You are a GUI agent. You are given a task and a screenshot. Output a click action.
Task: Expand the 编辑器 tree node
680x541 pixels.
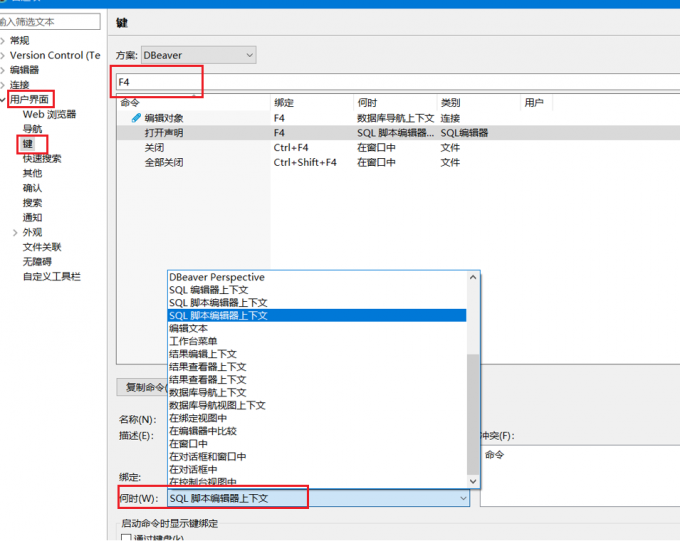(3, 70)
